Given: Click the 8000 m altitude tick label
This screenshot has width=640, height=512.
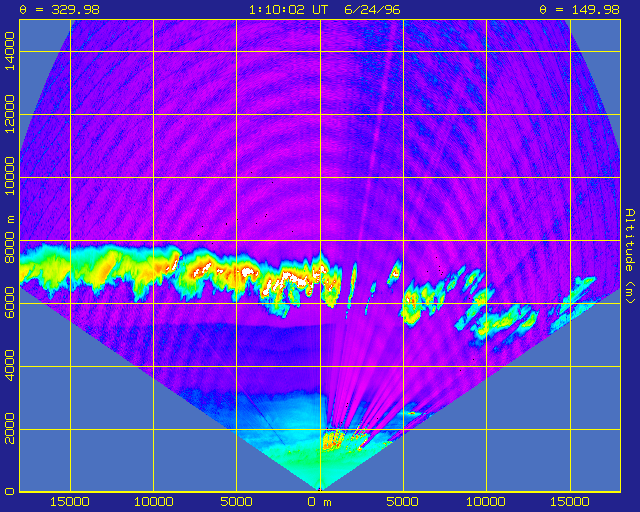Looking at the screenshot, I should (x=9, y=240).
